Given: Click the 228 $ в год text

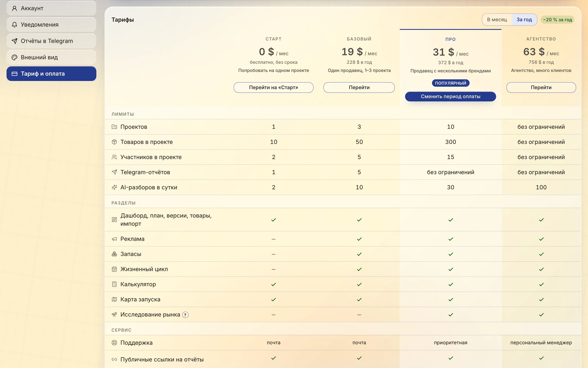Looking at the screenshot, I should point(359,62).
